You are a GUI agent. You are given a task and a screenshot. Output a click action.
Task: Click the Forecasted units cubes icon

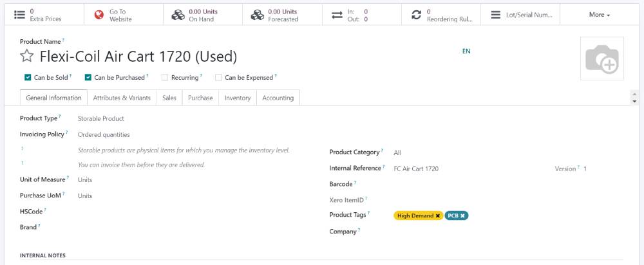pos(257,15)
